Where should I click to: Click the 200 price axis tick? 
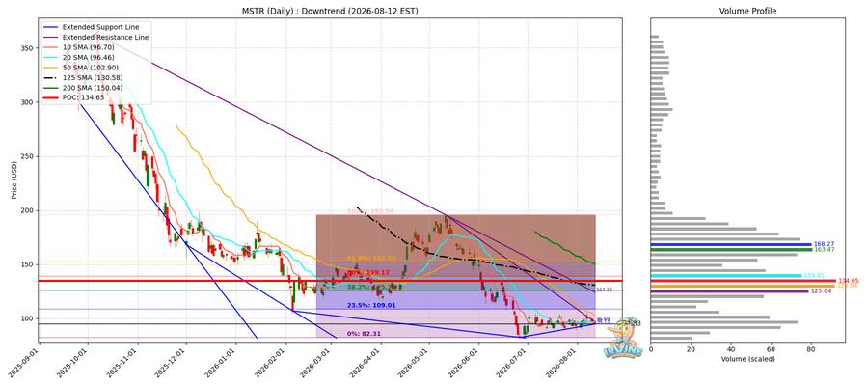pyautogui.click(x=27, y=210)
